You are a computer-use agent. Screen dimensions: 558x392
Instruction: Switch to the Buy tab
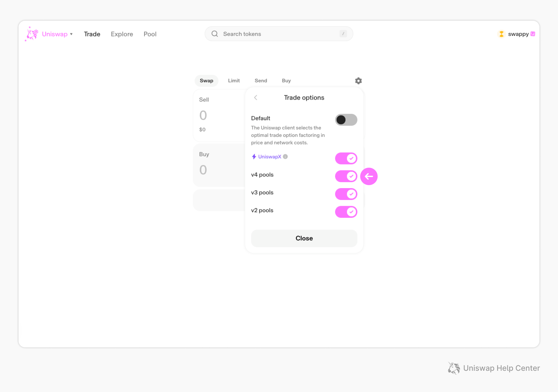[x=286, y=81]
